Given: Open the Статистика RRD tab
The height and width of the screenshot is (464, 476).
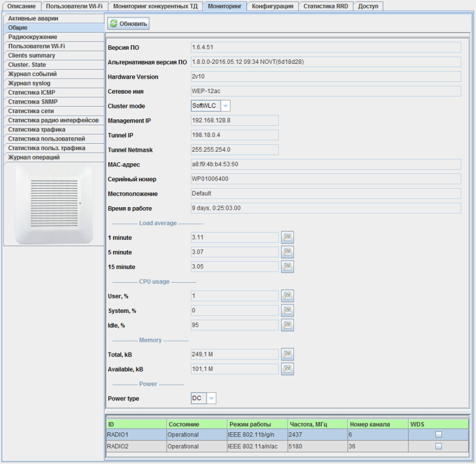Looking at the screenshot, I should [325, 6].
